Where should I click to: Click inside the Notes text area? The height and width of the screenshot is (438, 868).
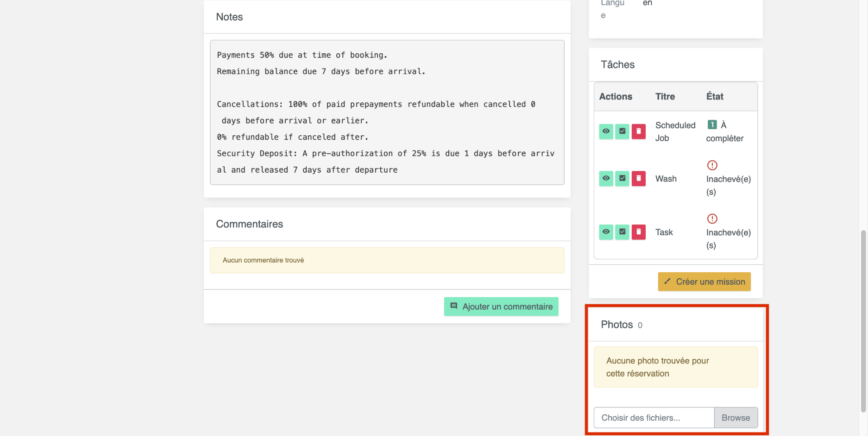387,113
